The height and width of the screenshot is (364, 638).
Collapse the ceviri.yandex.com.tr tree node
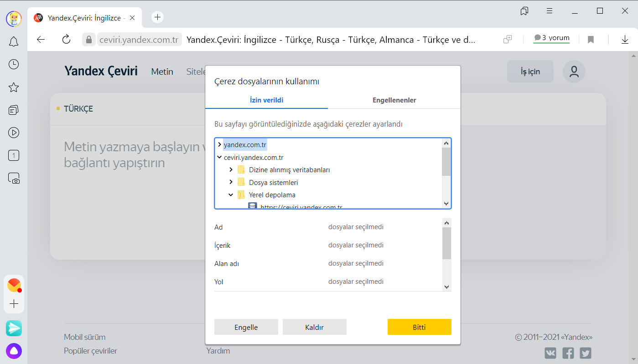point(219,157)
